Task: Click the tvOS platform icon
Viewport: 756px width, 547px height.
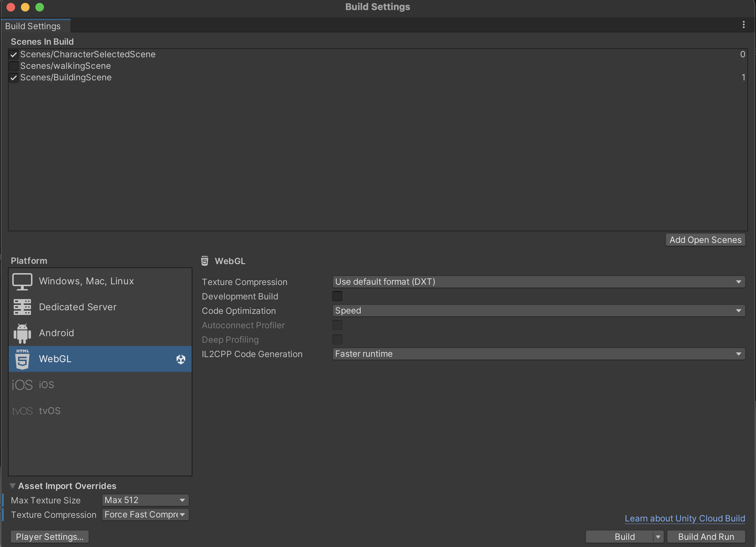Action: [22, 411]
